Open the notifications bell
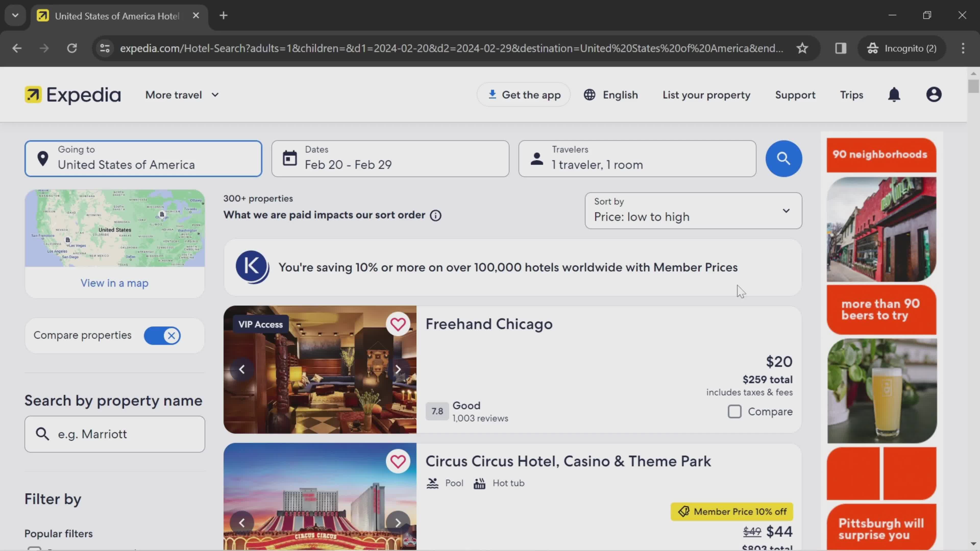This screenshot has width=980, height=551. pyautogui.click(x=894, y=95)
